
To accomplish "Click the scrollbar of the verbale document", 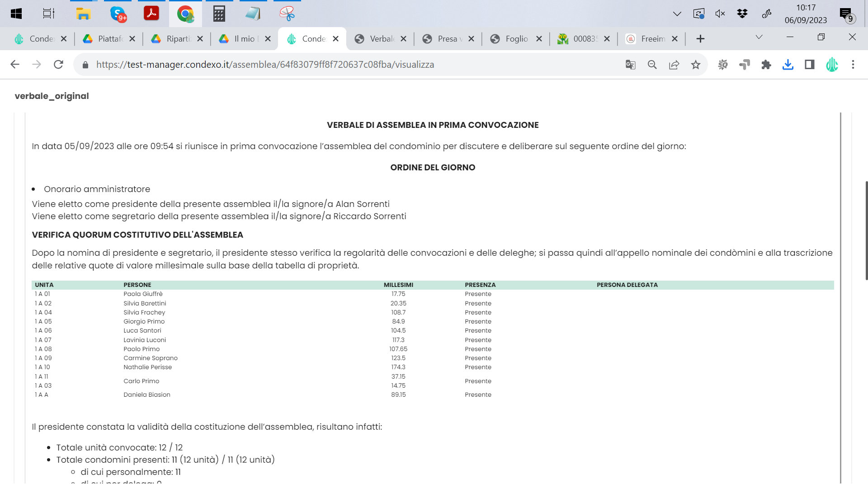I will pos(840,297).
